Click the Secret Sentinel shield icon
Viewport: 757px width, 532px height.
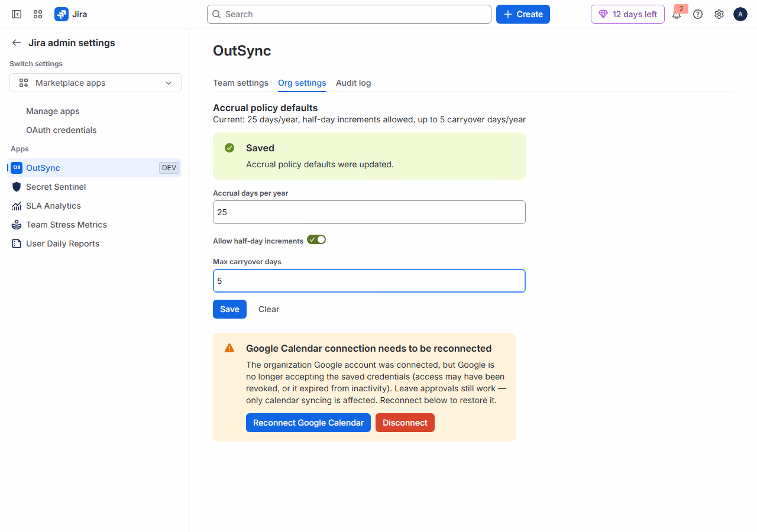[x=17, y=187]
